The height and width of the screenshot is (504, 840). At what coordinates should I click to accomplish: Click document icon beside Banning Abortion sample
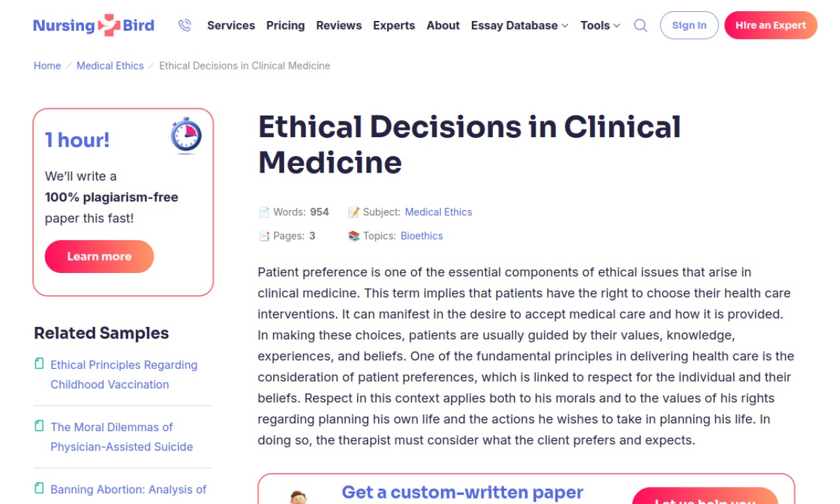(39, 488)
